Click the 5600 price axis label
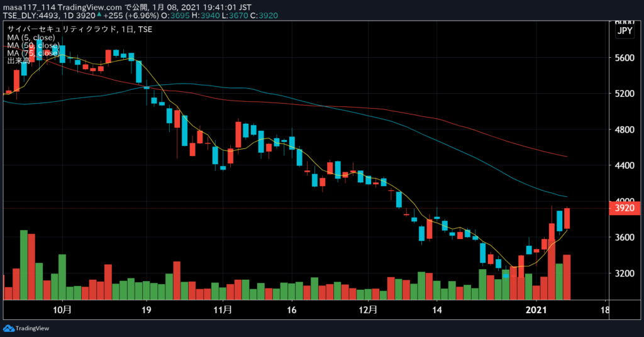 click(625, 58)
